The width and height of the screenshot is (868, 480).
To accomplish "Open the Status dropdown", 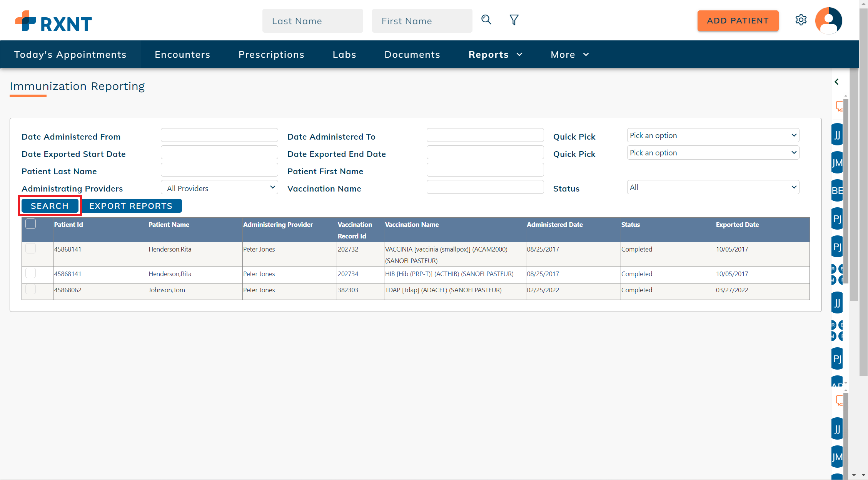I will click(713, 187).
